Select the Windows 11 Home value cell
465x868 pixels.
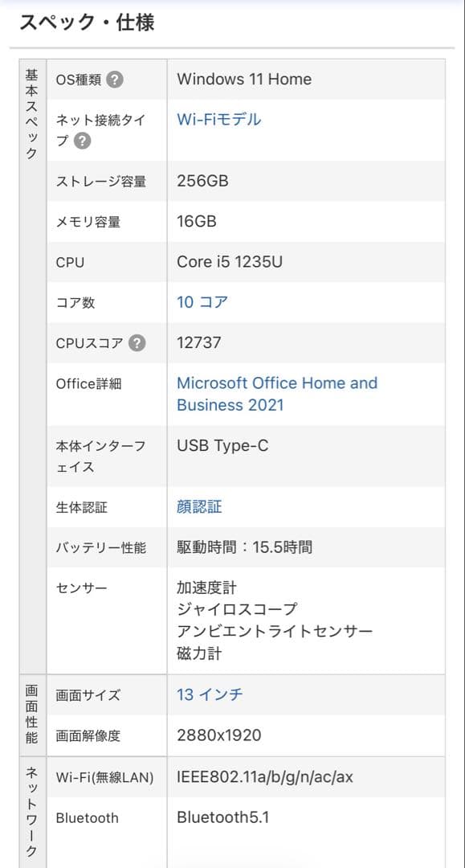[245, 79]
